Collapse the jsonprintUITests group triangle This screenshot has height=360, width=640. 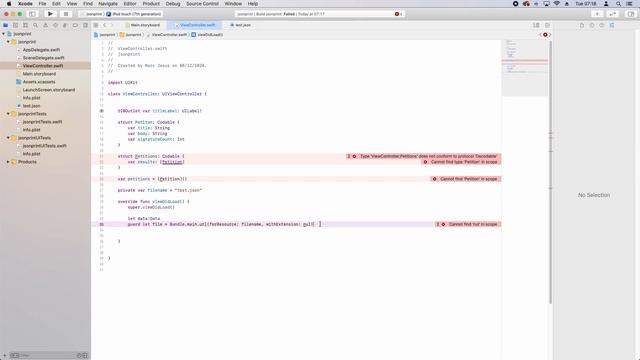(8, 138)
